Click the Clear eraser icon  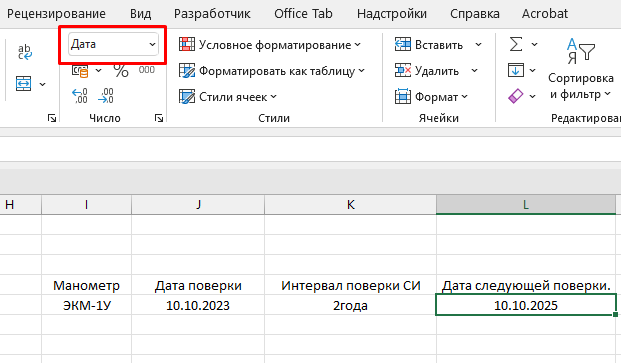(x=516, y=96)
